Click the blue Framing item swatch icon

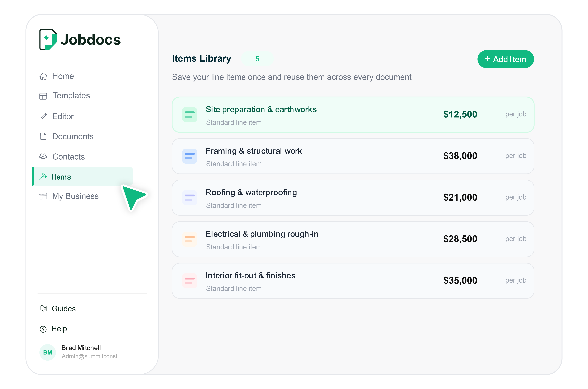tap(189, 156)
